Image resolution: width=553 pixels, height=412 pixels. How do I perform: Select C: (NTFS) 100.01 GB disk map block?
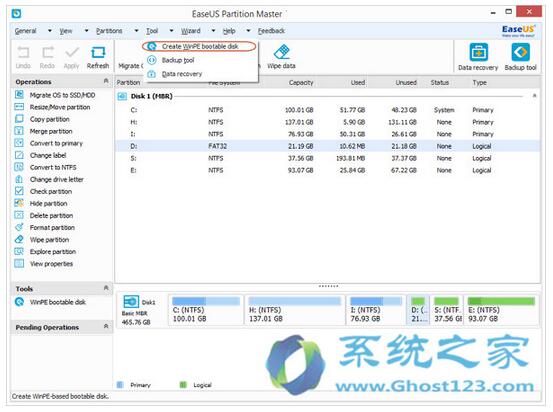click(206, 310)
